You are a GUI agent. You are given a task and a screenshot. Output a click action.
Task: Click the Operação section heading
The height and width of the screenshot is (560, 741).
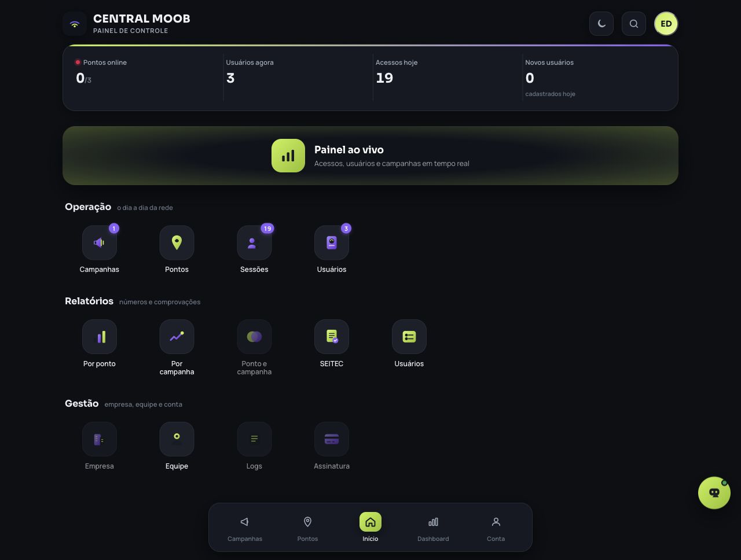[x=88, y=207]
